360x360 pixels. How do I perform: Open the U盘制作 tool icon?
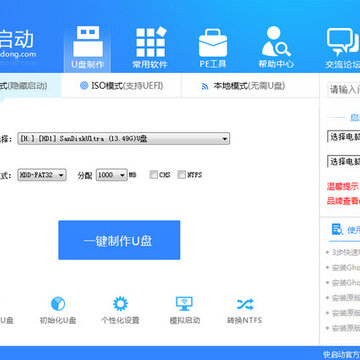[88, 42]
